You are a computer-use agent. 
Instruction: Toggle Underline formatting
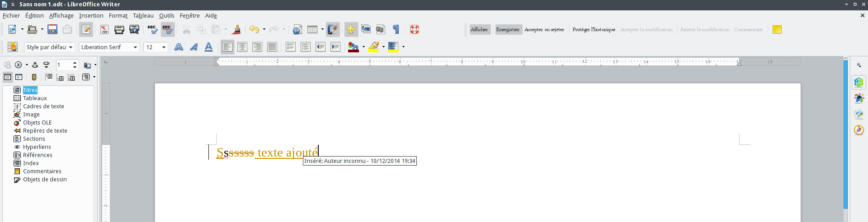pyautogui.click(x=208, y=47)
